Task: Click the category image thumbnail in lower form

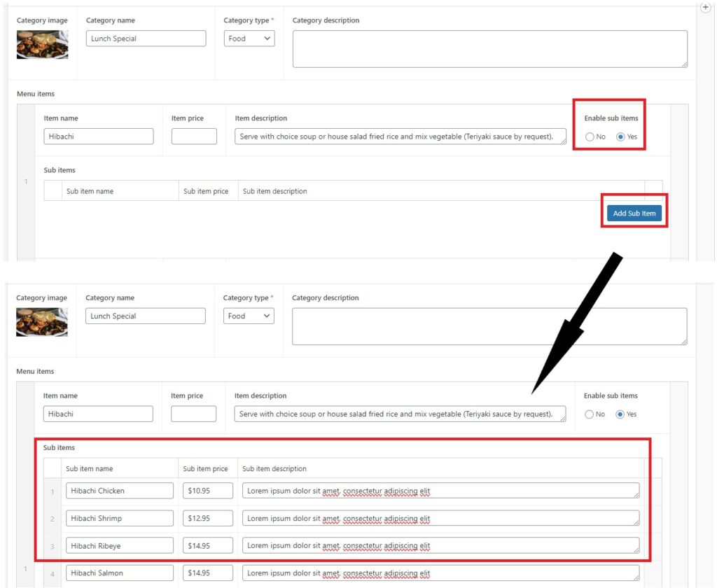Action: click(41, 322)
